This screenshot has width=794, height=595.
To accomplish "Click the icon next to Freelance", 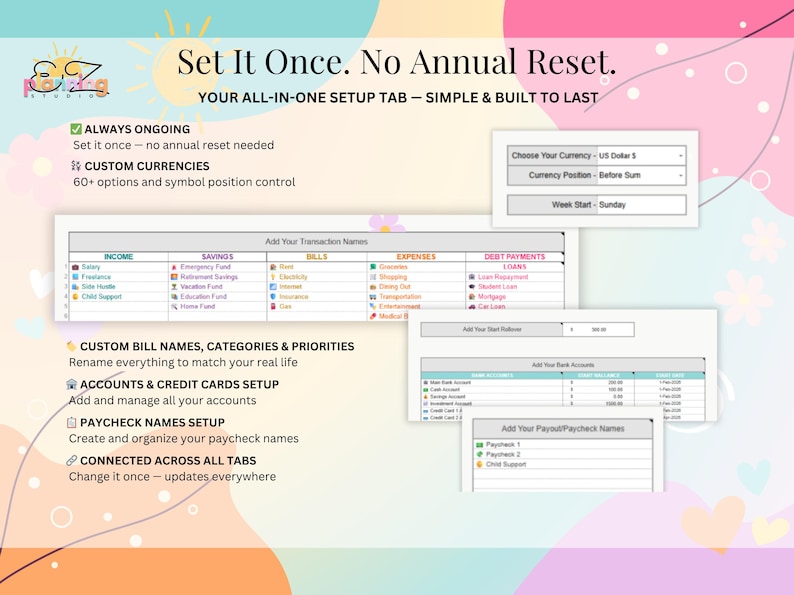I will pyautogui.click(x=75, y=277).
